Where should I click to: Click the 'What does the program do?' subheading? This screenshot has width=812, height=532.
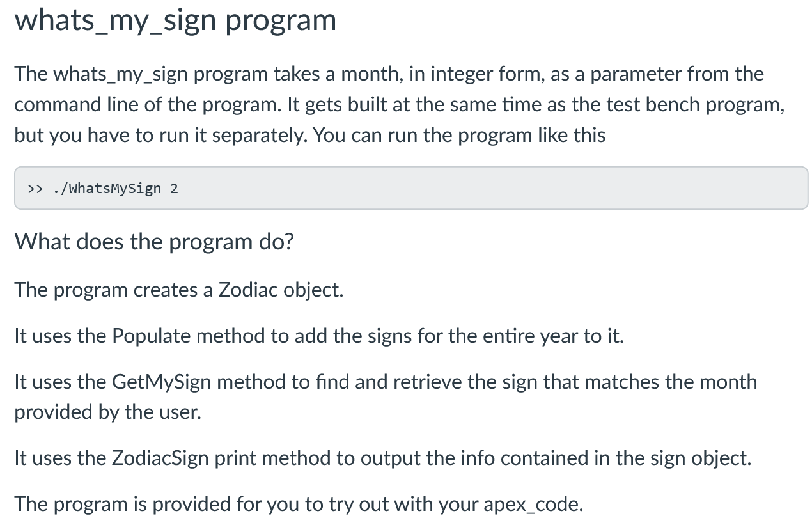153,242
